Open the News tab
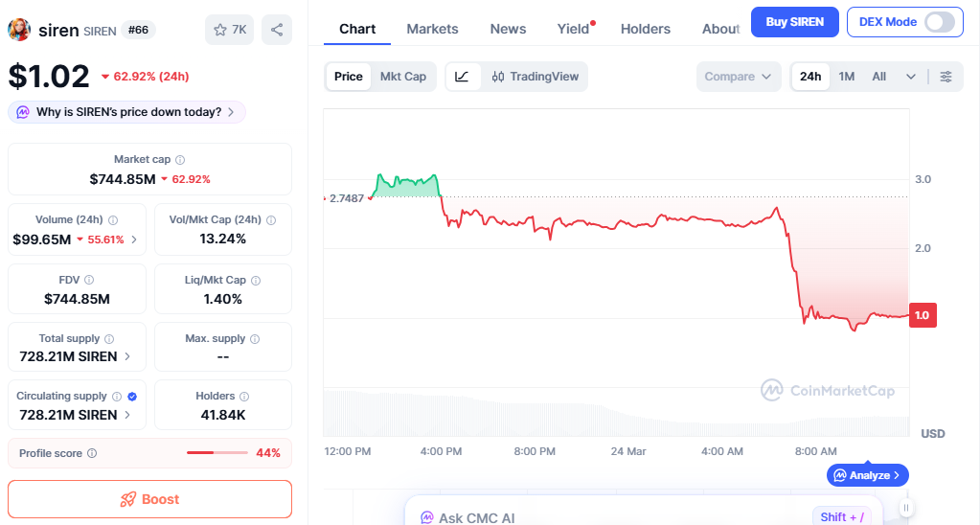This screenshot has height=525, width=980. point(508,29)
